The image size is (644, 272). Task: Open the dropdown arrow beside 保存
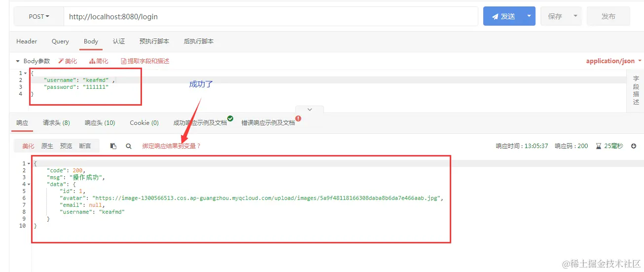point(575,16)
